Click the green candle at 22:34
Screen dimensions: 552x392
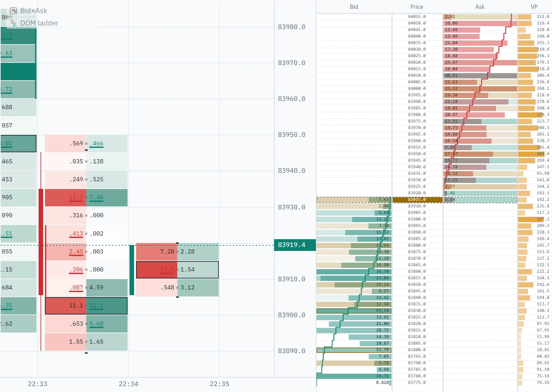132,270
